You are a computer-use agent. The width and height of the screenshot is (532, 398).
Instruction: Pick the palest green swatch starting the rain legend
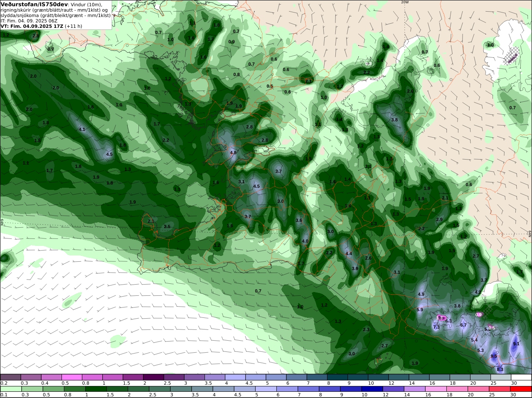(x=10, y=389)
